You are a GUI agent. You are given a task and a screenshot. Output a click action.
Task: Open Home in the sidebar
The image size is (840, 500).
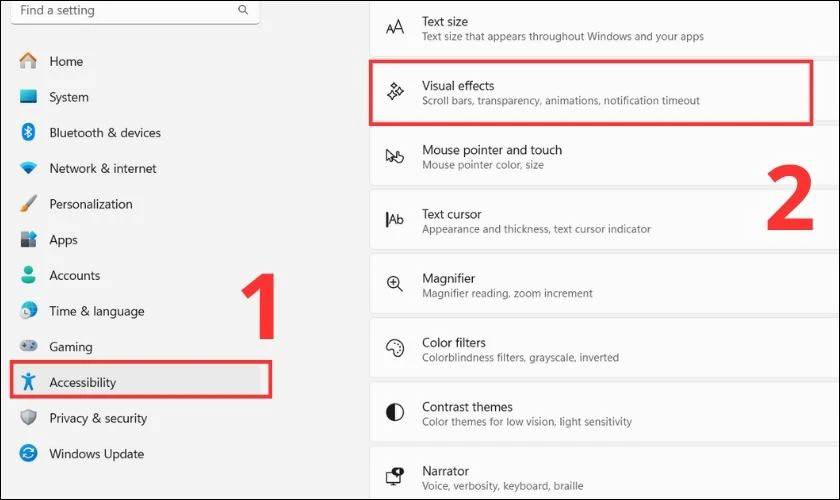(135, 61)
